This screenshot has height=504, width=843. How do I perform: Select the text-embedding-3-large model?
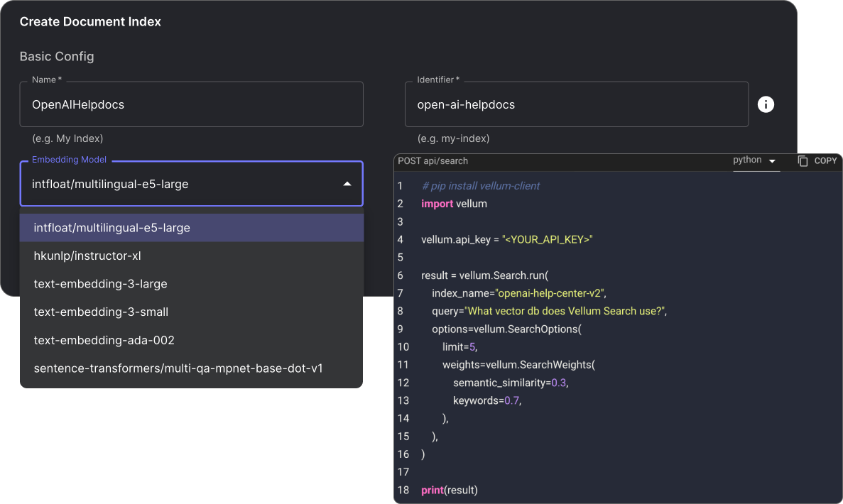tap(100, 283)
